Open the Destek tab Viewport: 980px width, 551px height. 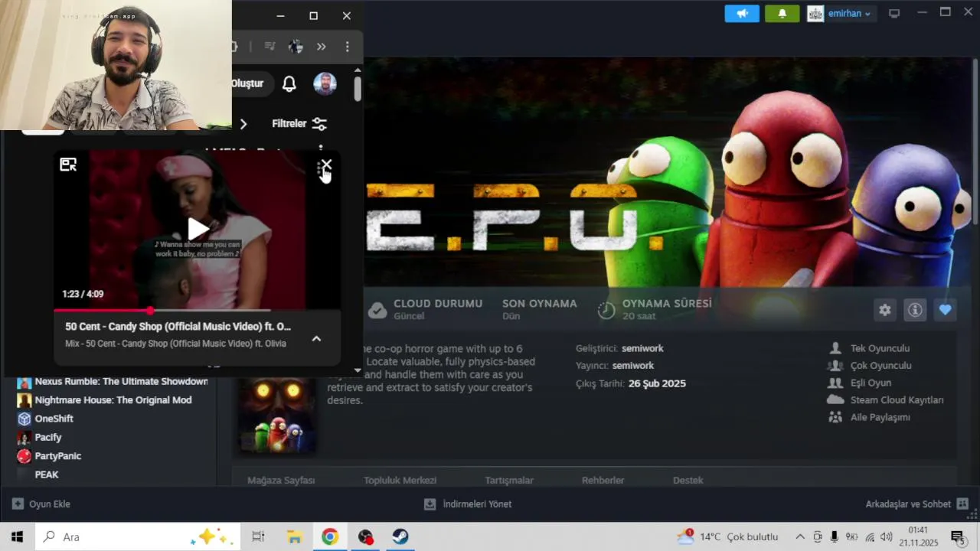click(x=688, y=480)
